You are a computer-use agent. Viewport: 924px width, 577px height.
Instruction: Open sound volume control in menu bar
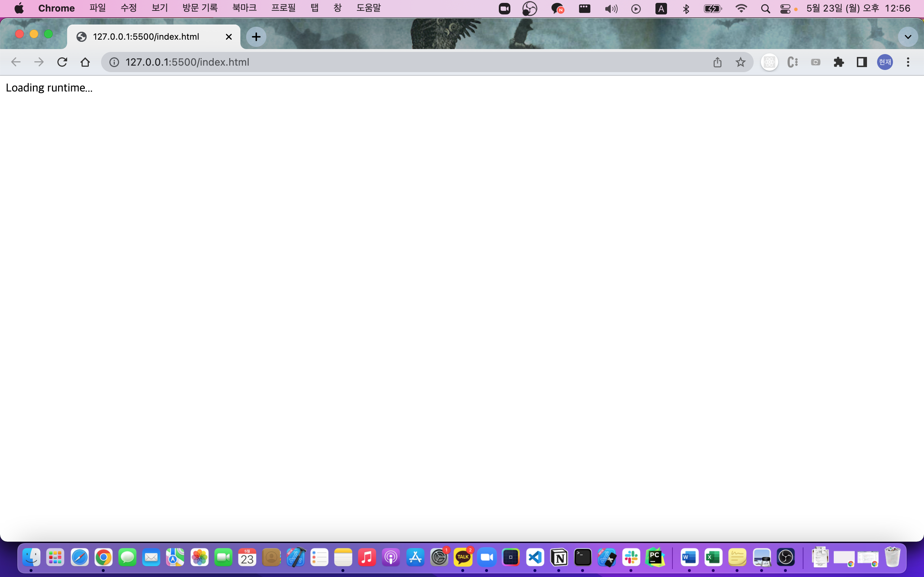(611, 9)
